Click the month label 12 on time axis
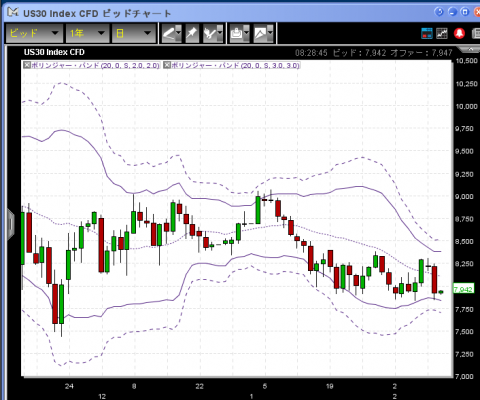Image resolution: width=480 pixels, height=400 pixels. pos(102,396)
